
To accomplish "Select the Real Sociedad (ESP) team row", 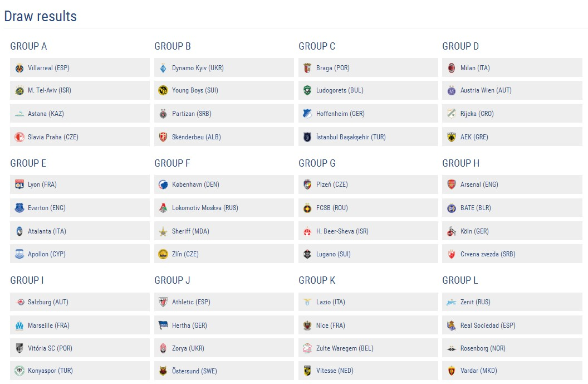I will [512, 325].
